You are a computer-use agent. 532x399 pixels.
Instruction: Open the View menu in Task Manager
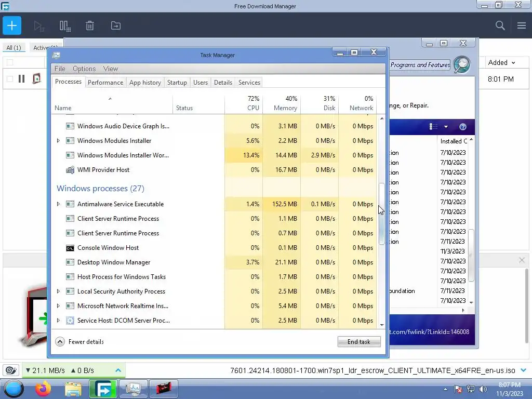tap(111, 69)
